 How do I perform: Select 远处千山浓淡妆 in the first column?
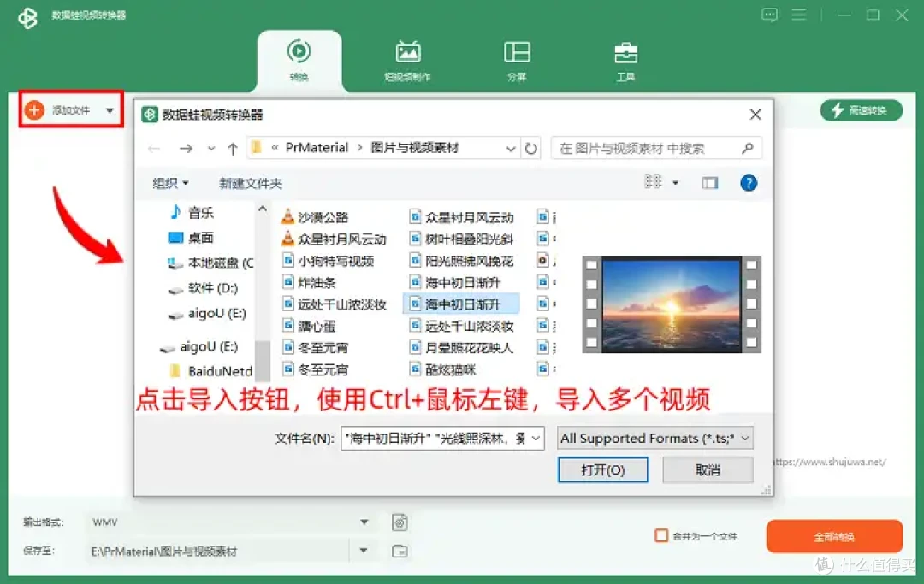pyautogui.click(x=335, y=304)
